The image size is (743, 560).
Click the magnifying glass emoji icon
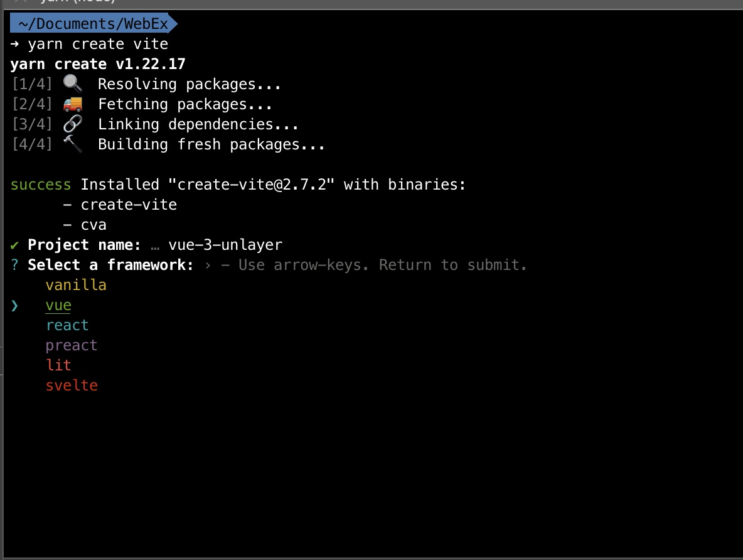(x=73, y=84)
